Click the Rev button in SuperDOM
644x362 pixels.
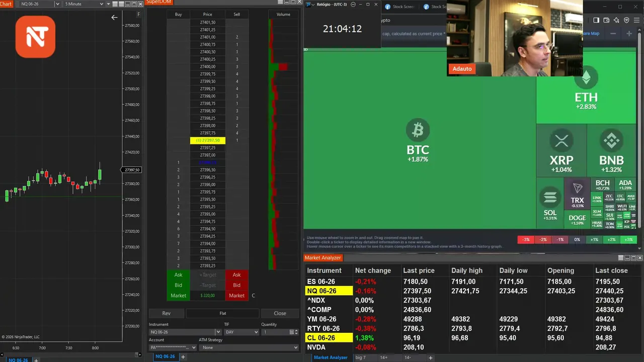click(166, 313)
